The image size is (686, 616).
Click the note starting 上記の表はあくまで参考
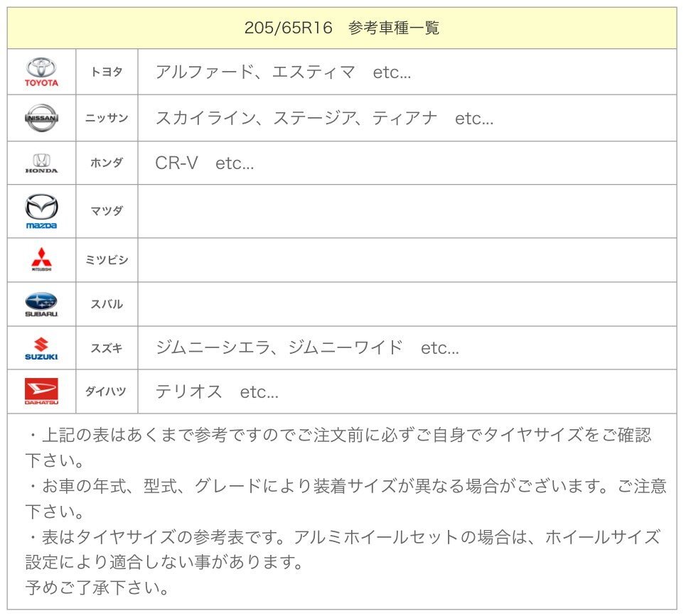pyautogui.click(x=339, y=447)
